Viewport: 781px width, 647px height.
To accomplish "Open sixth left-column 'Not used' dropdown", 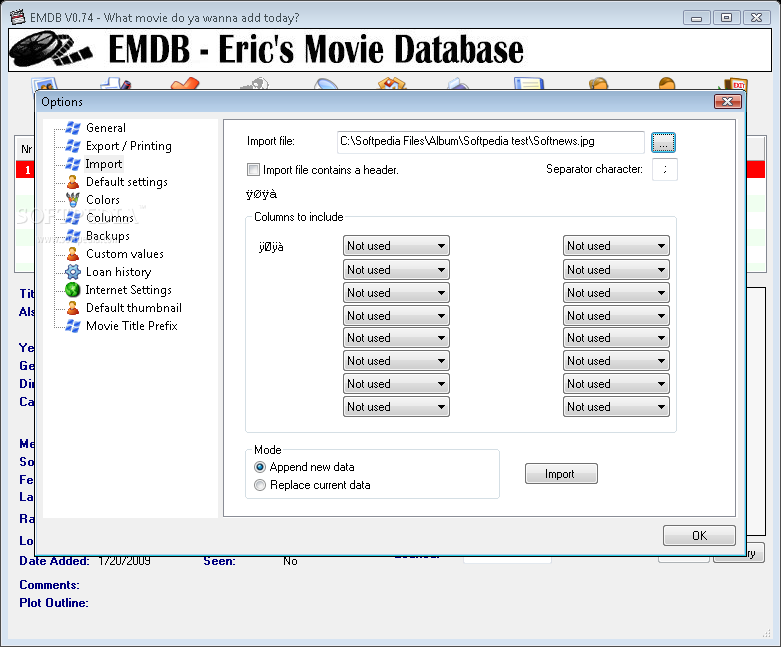I will tap(396, 361).
